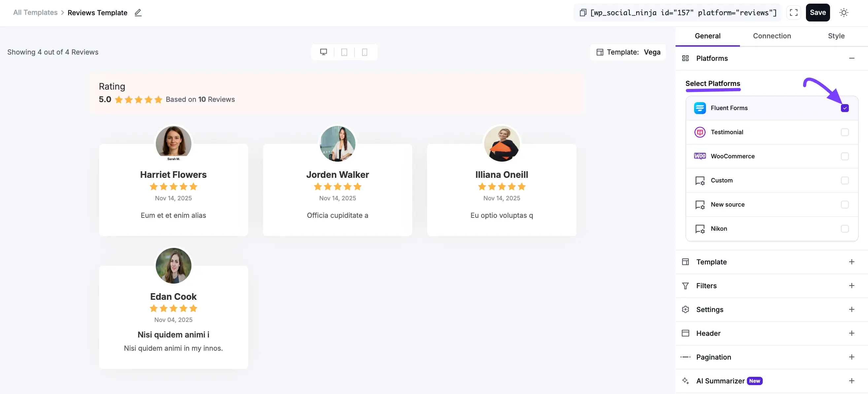Image resolution: width=868 pixels, height=394 pixels.
Task: Switch to mobile preview mode
Action: 365,52
